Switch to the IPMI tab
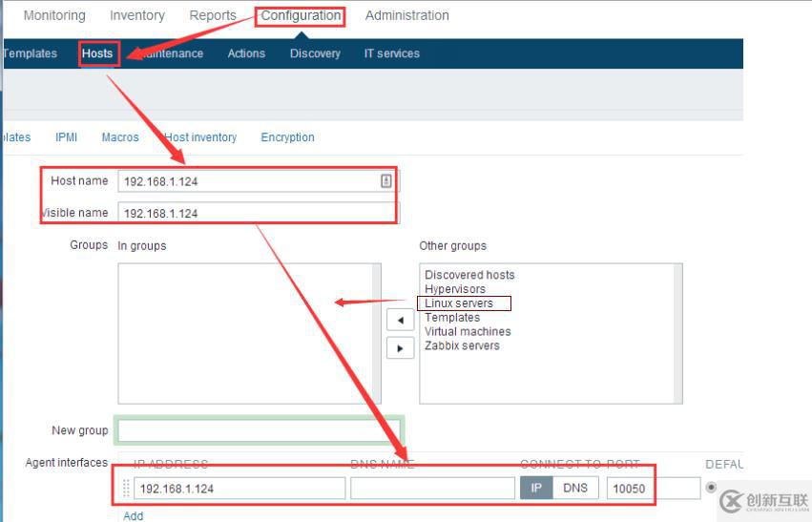 coord(66,137)
